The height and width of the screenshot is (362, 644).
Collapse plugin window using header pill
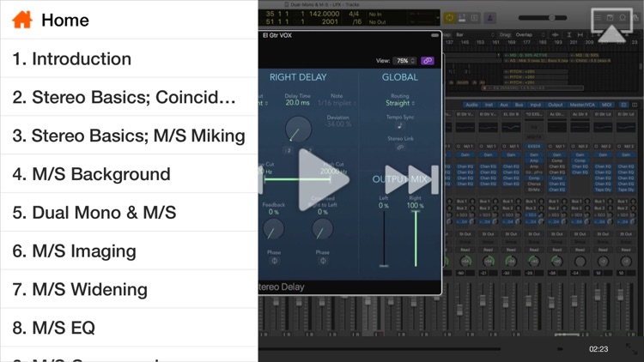(434, 36)
